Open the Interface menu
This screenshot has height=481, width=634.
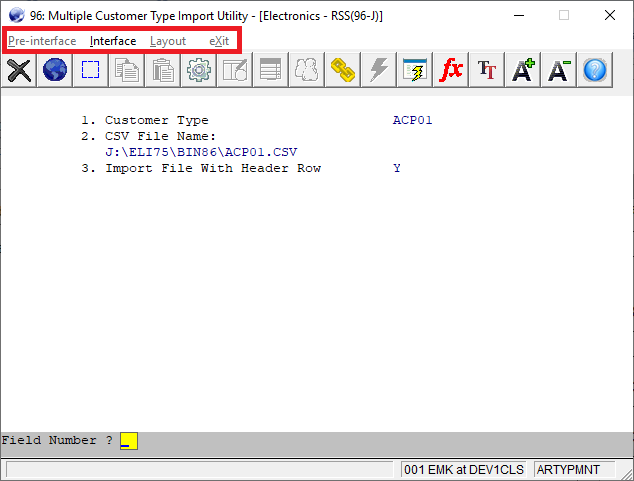113,41
